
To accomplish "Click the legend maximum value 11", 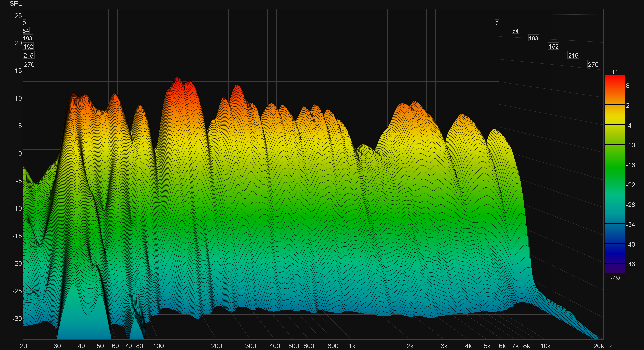I will click(615, 72).
